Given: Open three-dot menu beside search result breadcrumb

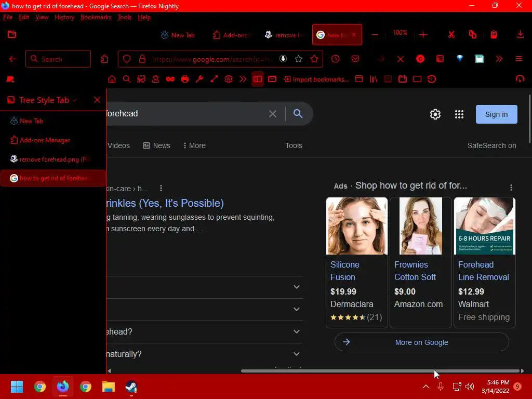Looking at the screenshot, I should 161,188.
